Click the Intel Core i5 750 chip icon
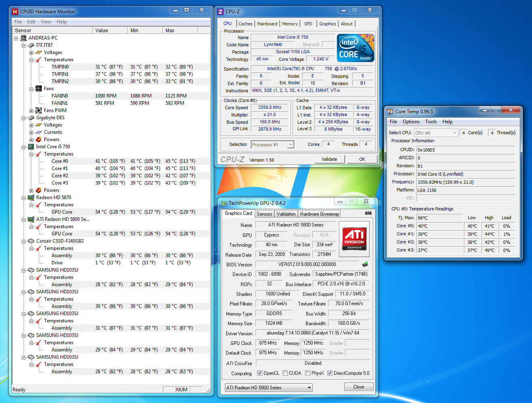532x403 pixels. (x=31, y=147)
